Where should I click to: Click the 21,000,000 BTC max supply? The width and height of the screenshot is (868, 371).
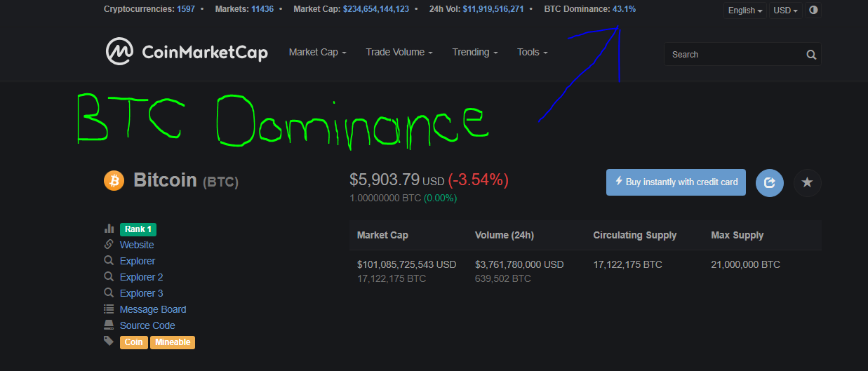tap(745, 264)
